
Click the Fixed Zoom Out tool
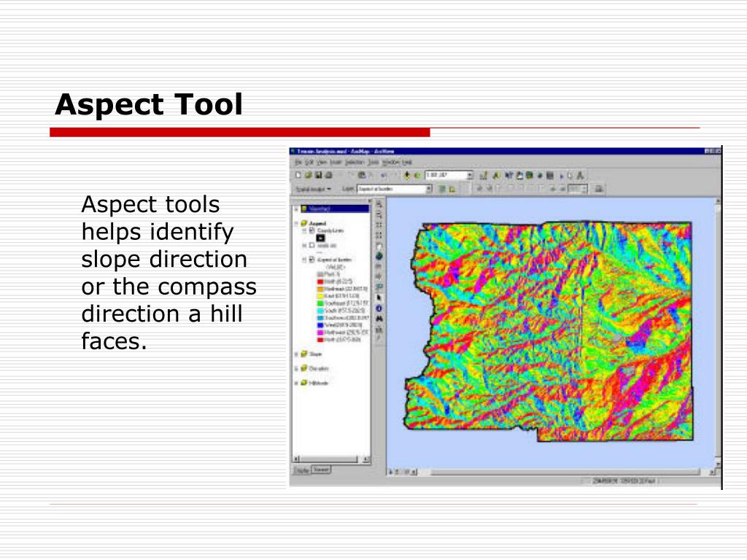coord(379,236)
